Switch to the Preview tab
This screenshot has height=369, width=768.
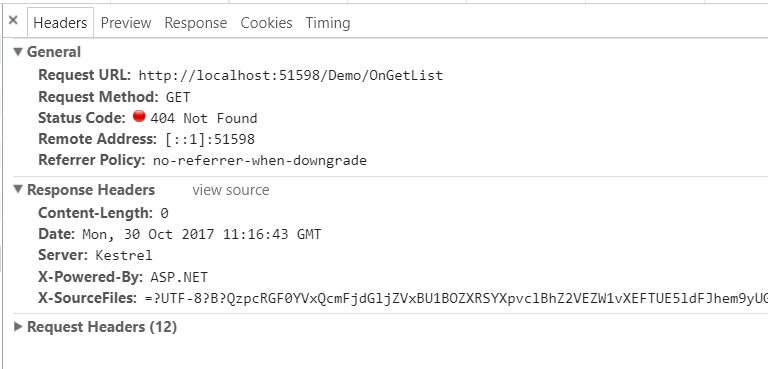[x=126, y=23]
